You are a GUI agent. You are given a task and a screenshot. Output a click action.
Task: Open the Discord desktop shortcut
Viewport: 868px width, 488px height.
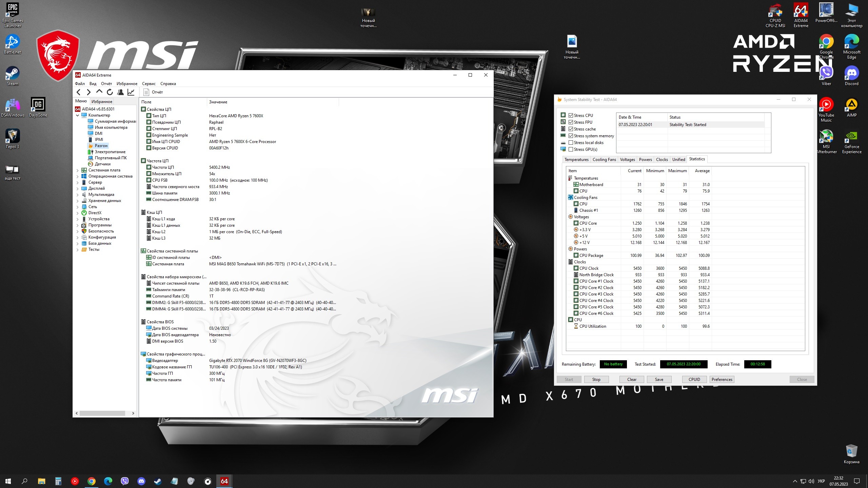point(852,76)
